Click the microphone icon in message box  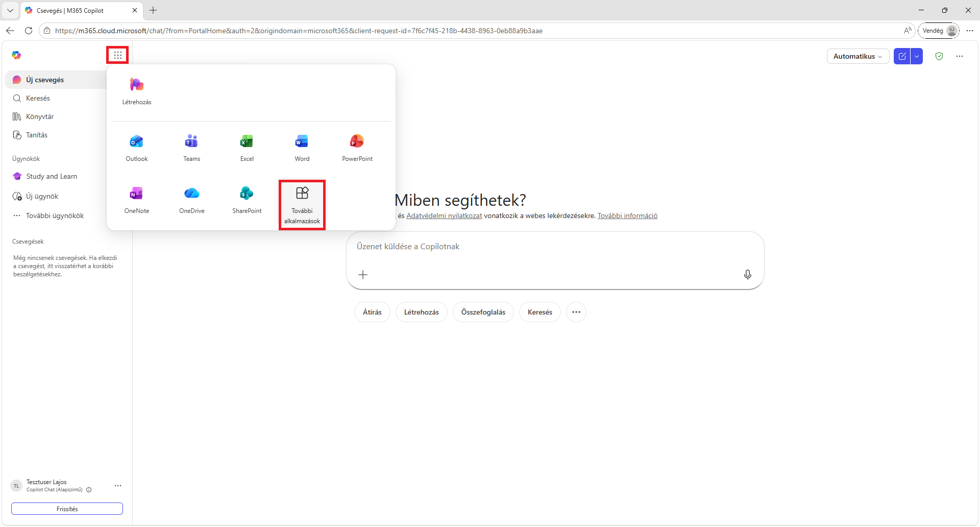pos(748,275)
